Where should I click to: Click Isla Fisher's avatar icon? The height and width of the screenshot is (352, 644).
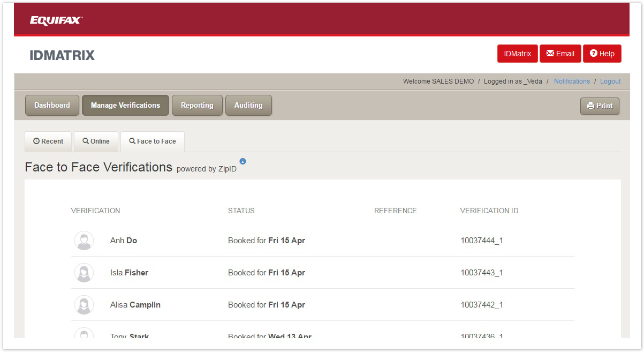coord(84,273)
